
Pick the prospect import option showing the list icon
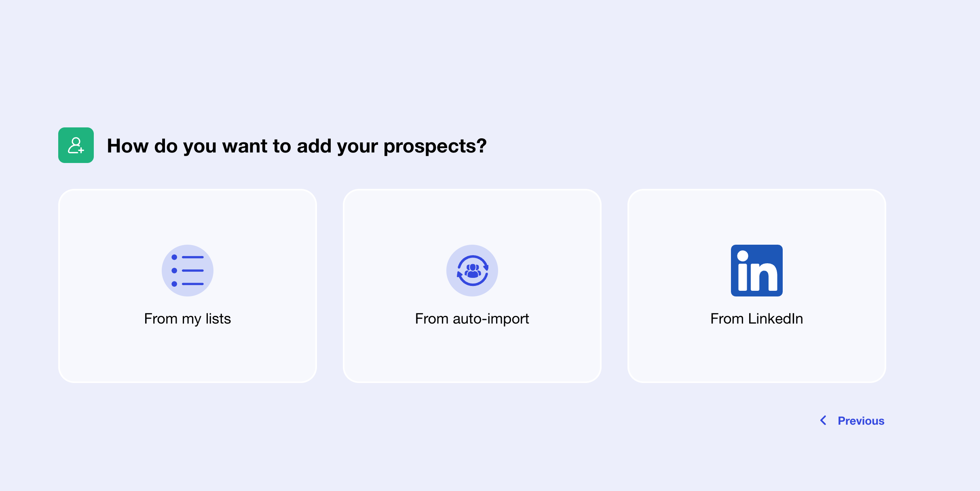tap(188, 286)
